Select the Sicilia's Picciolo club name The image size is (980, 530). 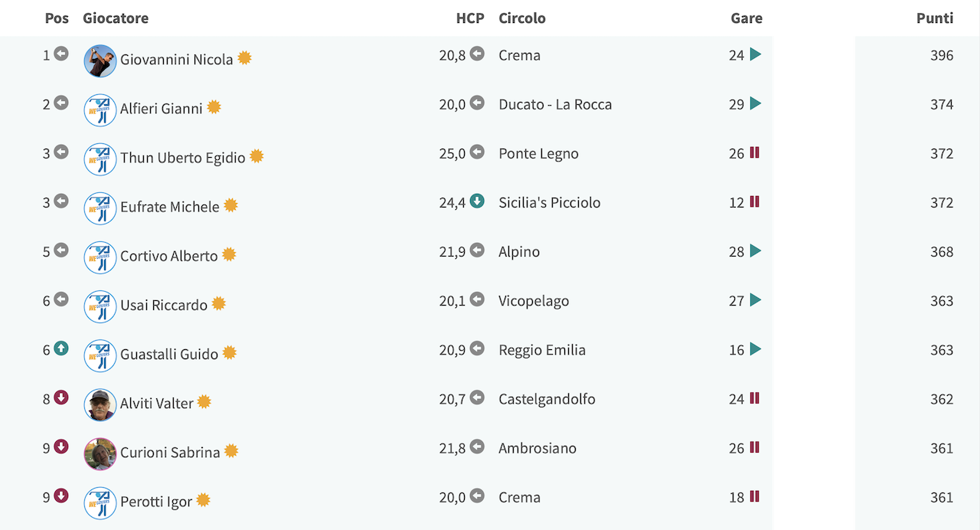click(550, 202)
